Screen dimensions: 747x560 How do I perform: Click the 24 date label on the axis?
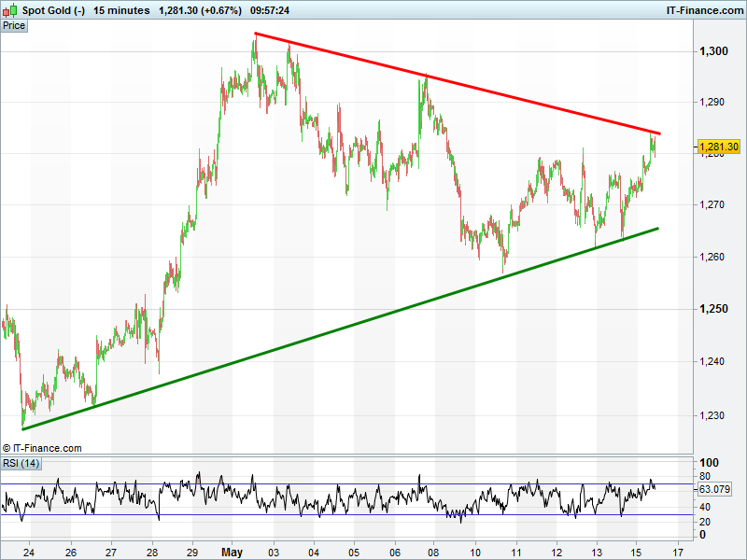click(x=29, y=553)
